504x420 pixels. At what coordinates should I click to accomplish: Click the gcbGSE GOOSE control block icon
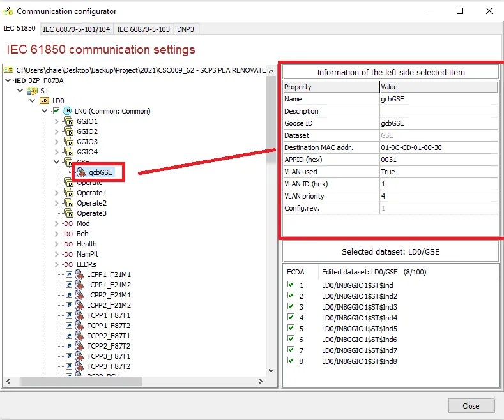pos(81,172)
